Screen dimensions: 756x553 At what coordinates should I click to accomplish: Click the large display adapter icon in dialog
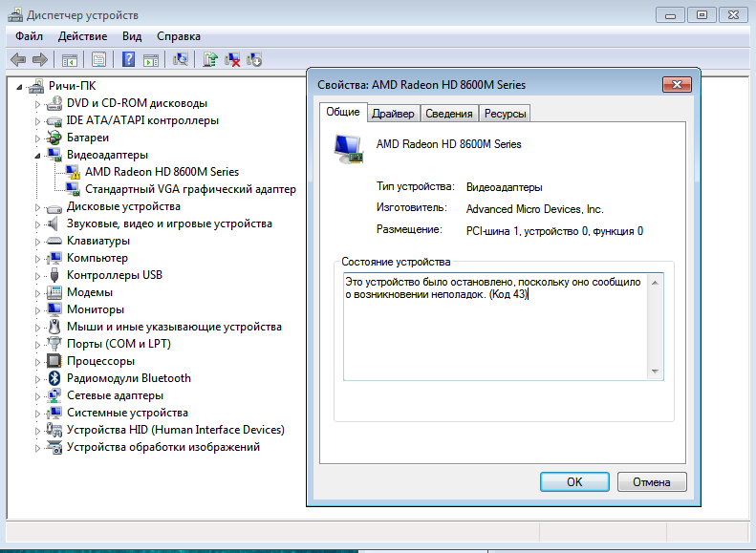click(x=348, y=149)
